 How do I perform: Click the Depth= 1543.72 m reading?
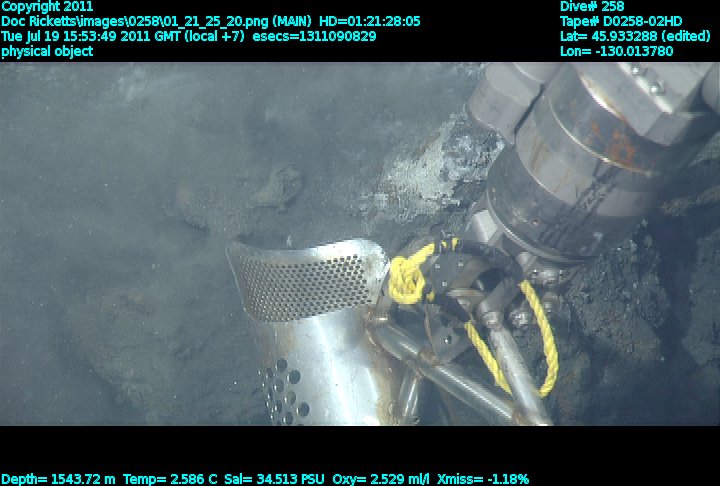coord(65,479)
